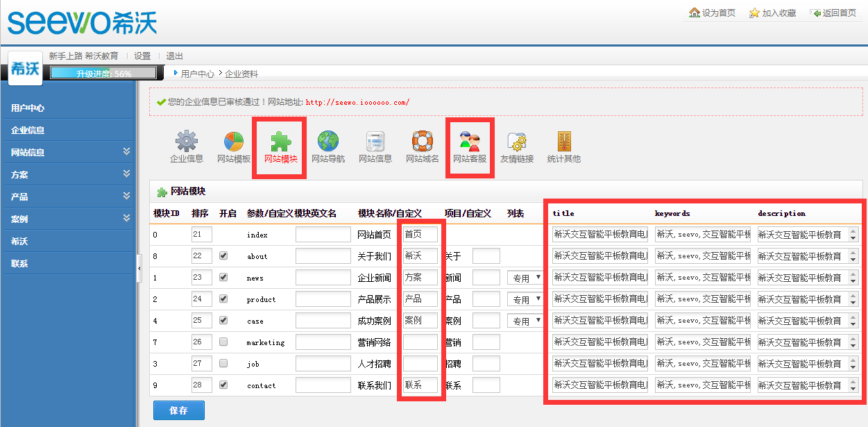Open the 网站信息 document icon in the toolbar
868x427 pixels.
point(375,141)
